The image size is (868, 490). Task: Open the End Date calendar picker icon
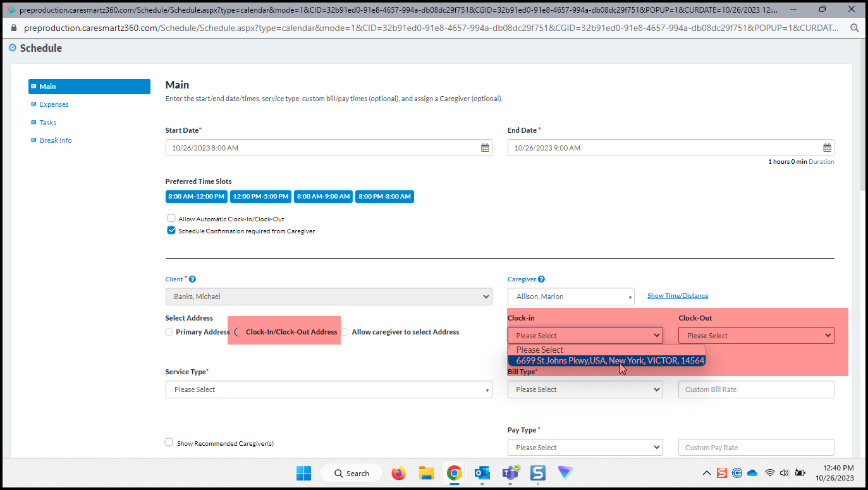click(x=827, y=148)
